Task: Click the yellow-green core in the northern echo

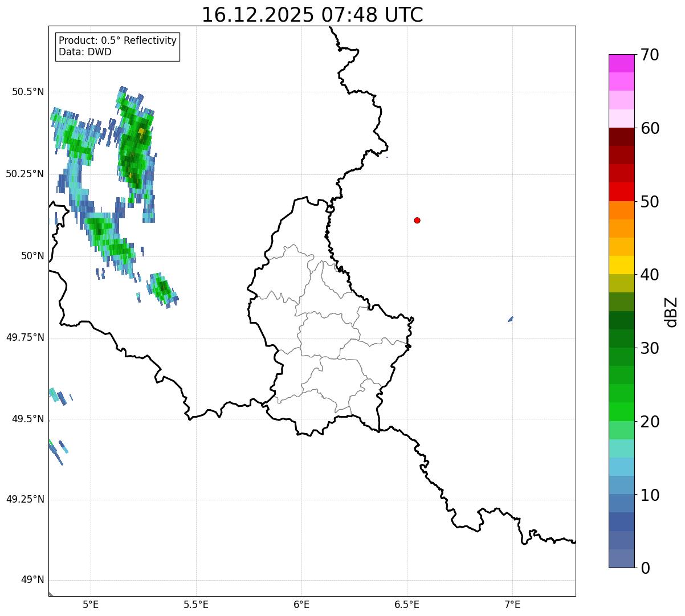Action: click(141, 132)
